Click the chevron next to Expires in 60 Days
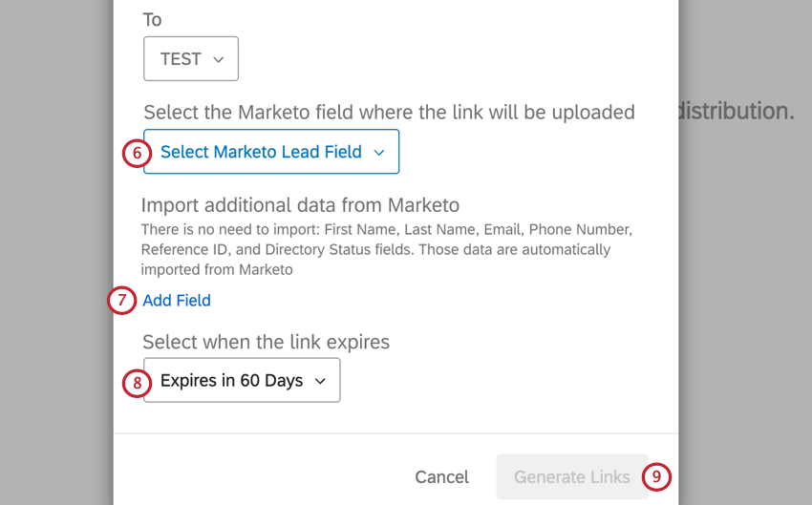Viewport: 812px width, 505px height. pyautogui.click(x=320, y=381)
